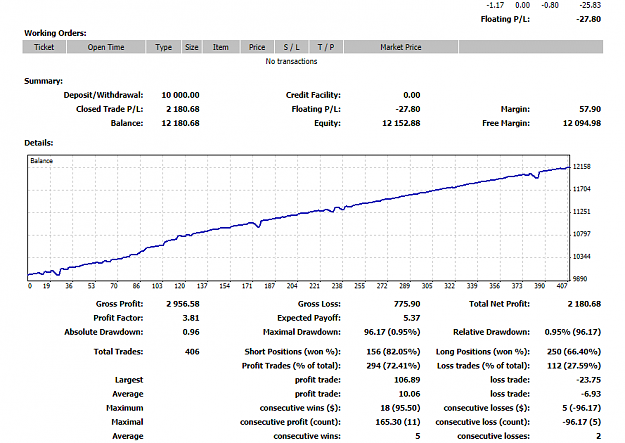Click the chart axis value 11704
This screenshot has width=625, height=443.
click(x=582, y=189)
